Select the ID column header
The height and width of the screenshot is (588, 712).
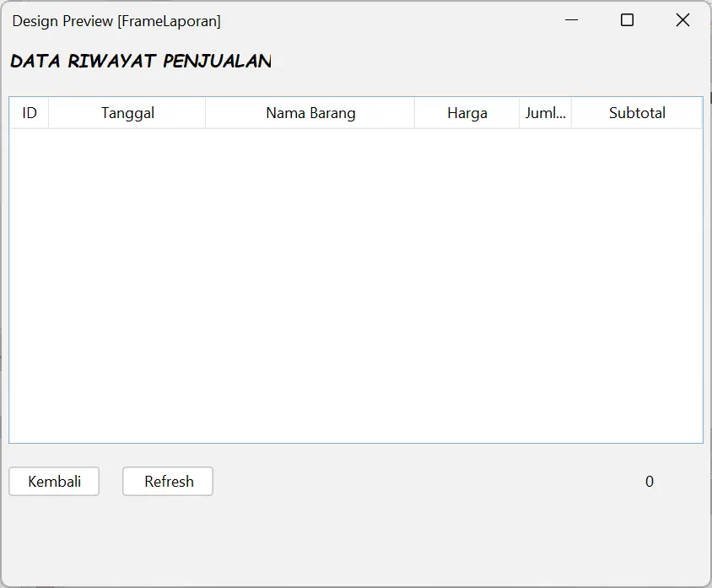[30, 113]
